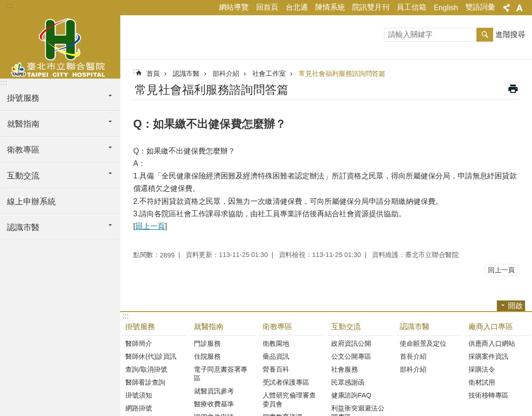Open footer 醫療收費基準 link
Screen dimensions: 532x416
[214, 404]
